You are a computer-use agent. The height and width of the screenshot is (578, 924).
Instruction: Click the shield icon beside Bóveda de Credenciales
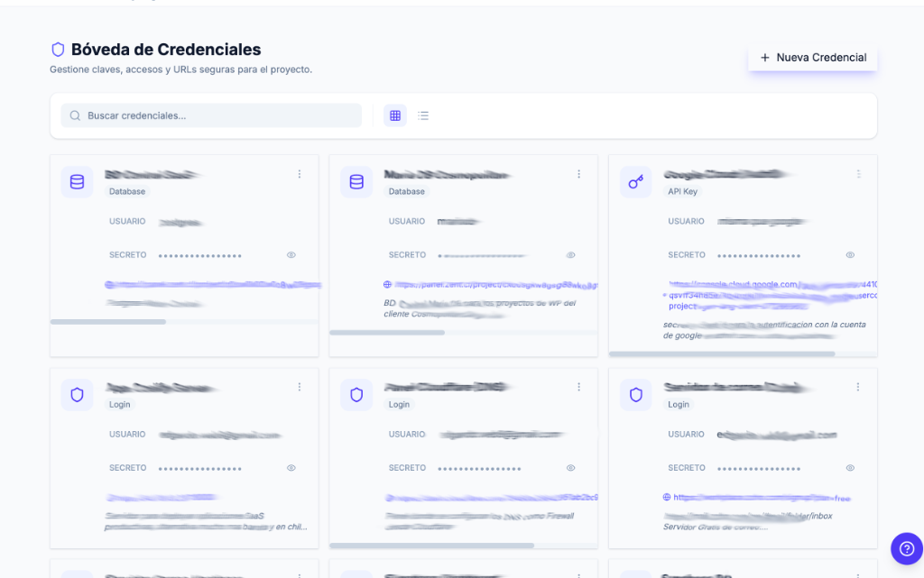click(58, 50)
